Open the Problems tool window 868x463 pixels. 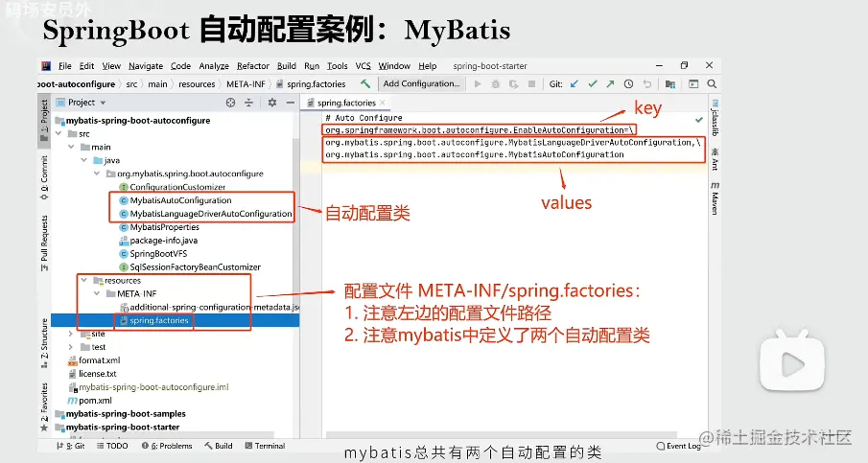tap(167, 446)
